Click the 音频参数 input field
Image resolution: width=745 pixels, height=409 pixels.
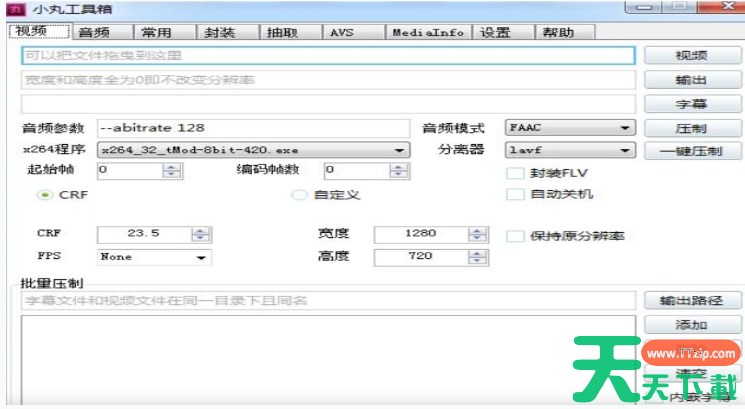[x=254, y=128]
